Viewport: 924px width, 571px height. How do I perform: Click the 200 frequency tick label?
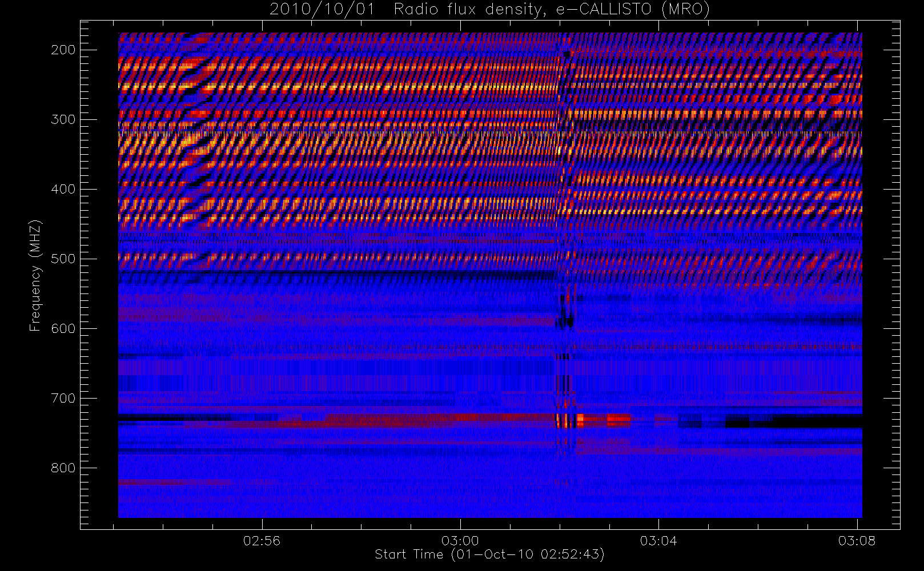pyautogui.click(x=63, y=50)
